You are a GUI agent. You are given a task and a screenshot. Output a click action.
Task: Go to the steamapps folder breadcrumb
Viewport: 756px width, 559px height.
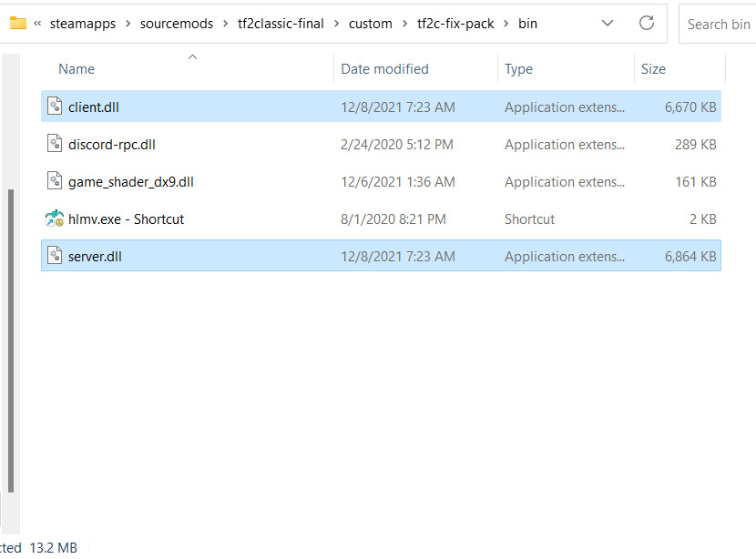point(83,24)
